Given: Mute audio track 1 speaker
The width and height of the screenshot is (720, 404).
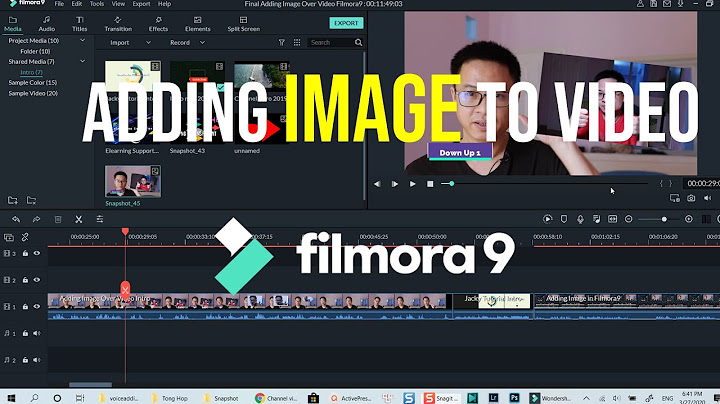Looking at the screenshot, I should coord(37,333).
